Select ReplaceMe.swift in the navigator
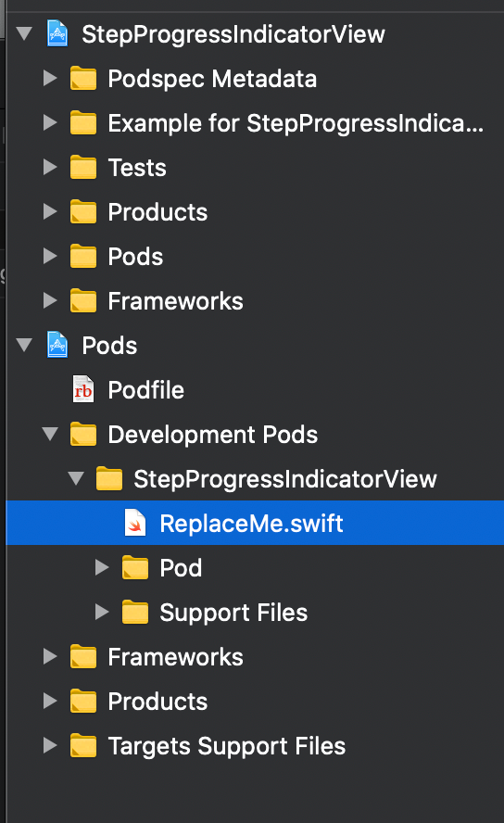Screen dimensions: 504x823 click(x=255, y=523)
